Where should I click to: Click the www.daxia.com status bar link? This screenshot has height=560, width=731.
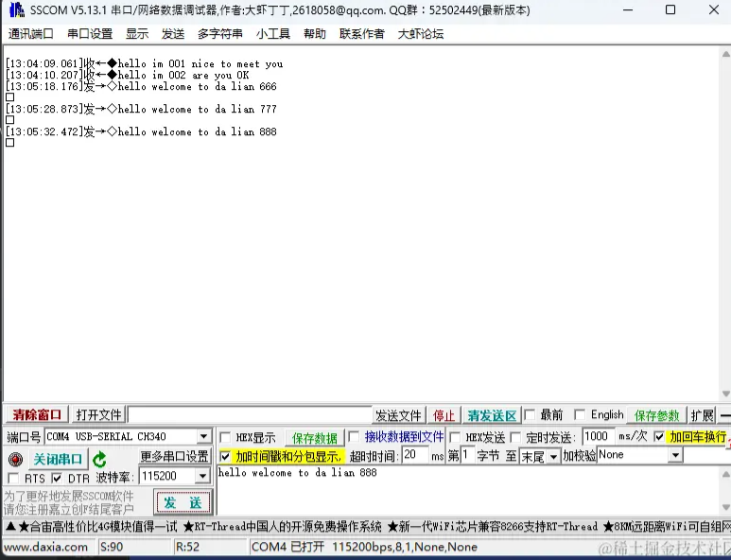coord(45,547)
